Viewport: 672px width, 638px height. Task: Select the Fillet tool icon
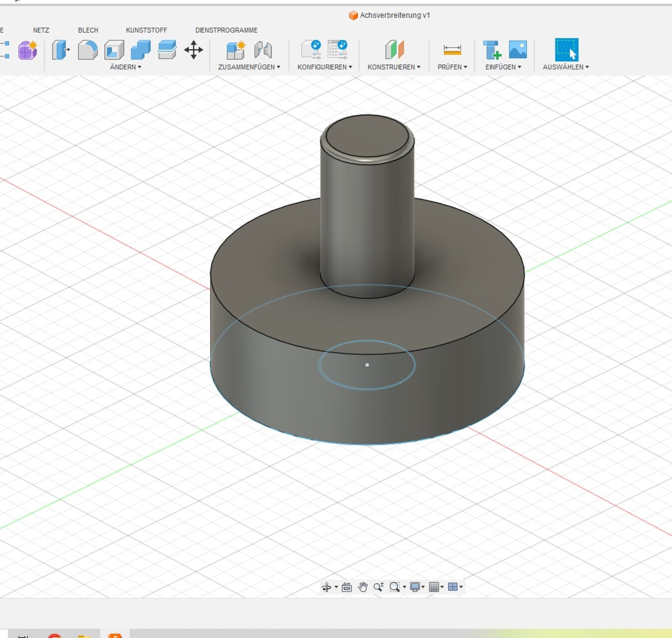click(x=87, y=50)
